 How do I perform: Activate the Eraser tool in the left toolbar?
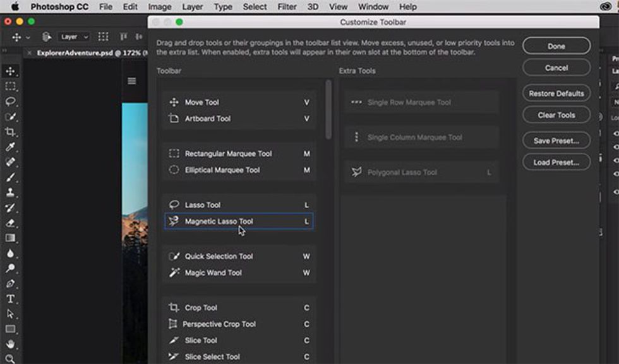pyautogui.click(x=10, y=223)
